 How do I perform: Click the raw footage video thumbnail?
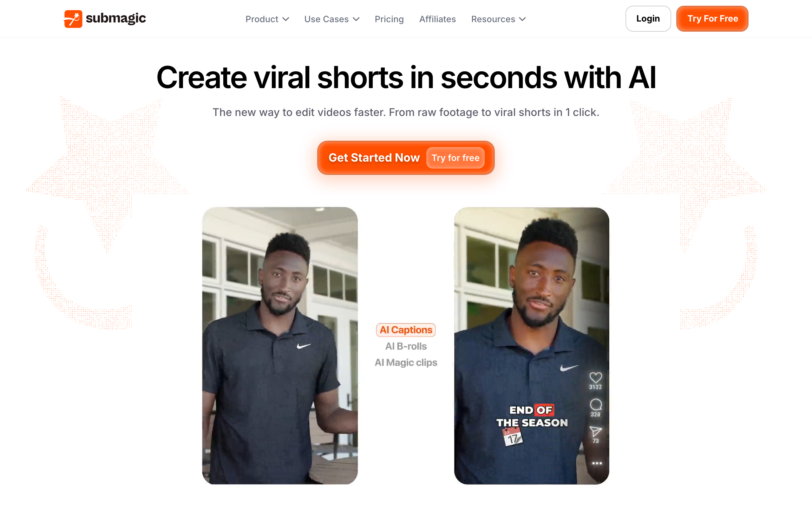280,345
